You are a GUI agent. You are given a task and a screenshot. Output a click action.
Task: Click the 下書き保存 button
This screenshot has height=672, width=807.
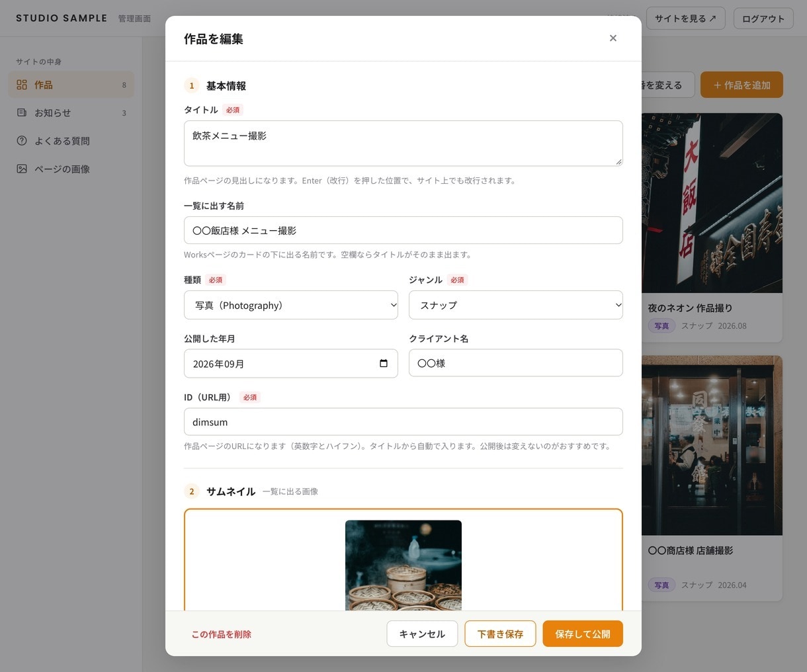point(500,634)
